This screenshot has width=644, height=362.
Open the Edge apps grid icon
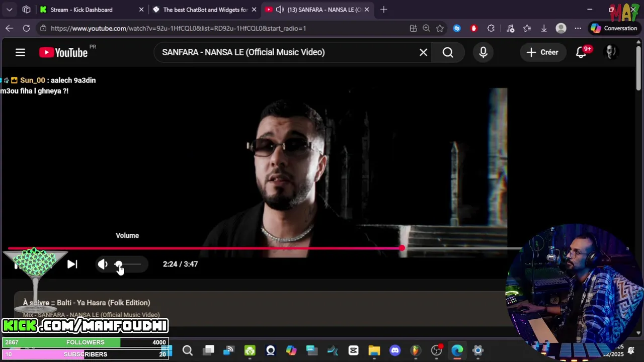(413, 28)
